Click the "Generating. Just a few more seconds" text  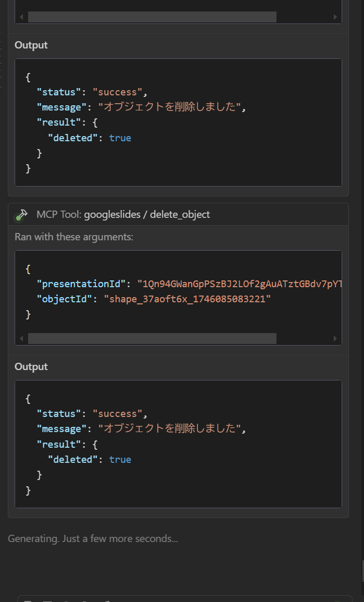point(93,539)
